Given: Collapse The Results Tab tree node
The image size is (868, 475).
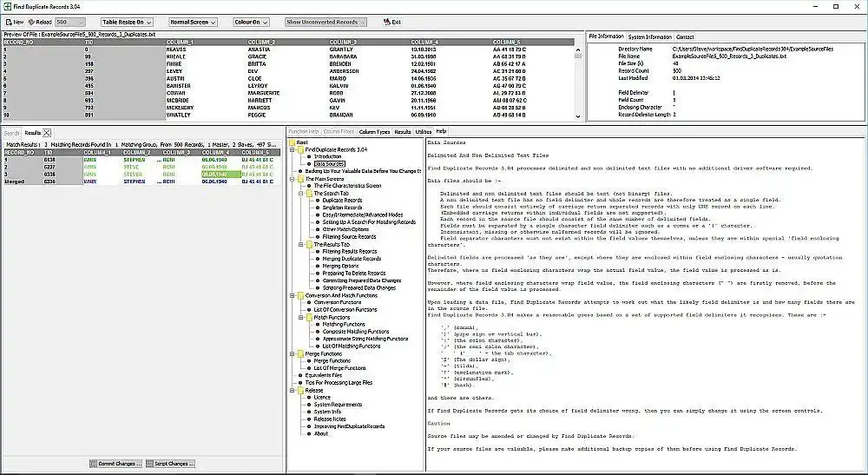Looking at the screenshot, I should (x=302, y=244).
